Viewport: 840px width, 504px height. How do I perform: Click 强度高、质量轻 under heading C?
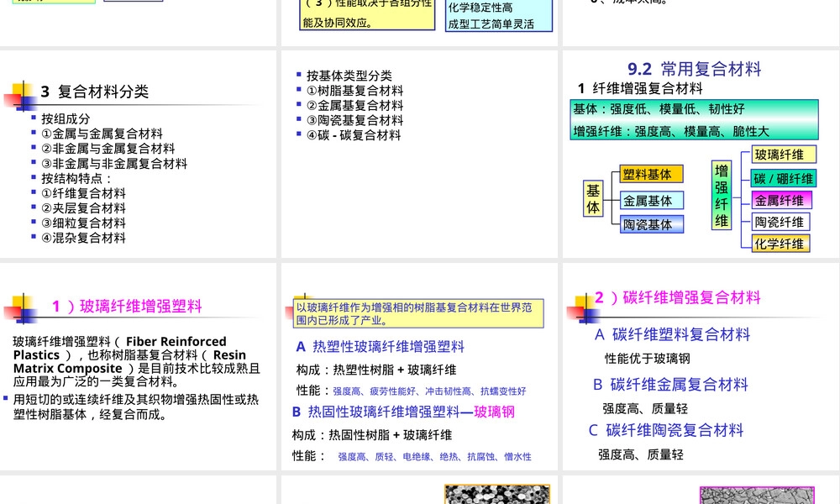click(x=641, y=454)
